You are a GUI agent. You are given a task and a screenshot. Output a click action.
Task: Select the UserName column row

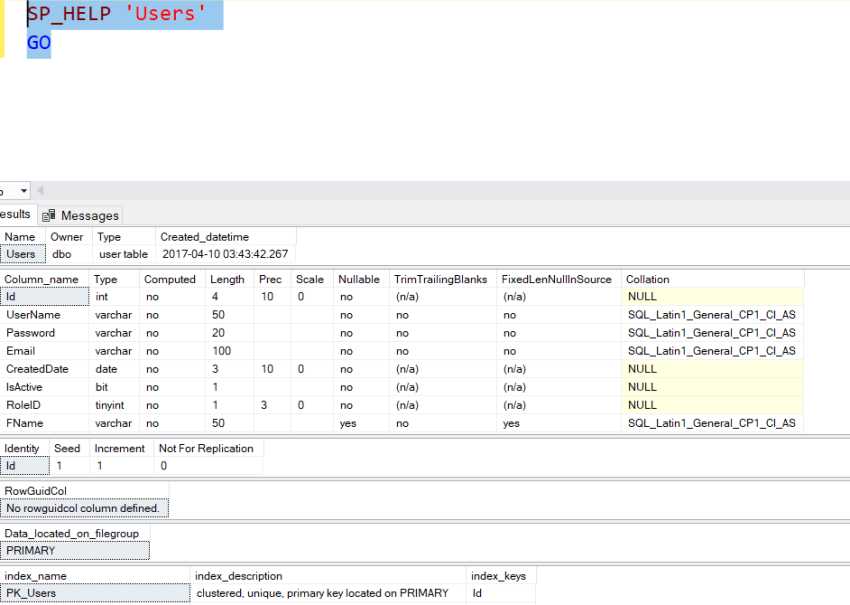click(x=44, y=314)
